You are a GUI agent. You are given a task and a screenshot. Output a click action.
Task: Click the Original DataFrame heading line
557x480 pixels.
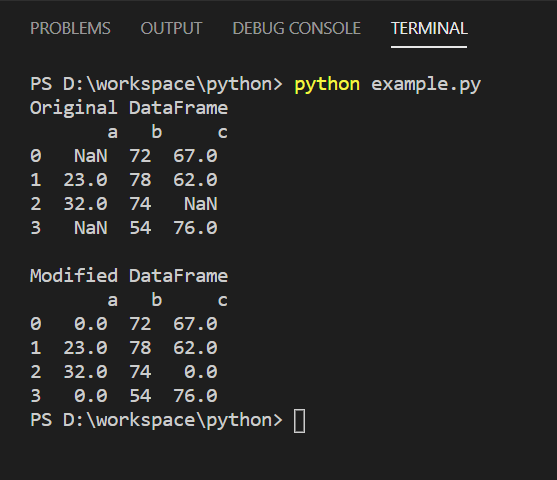pos(129,108)
